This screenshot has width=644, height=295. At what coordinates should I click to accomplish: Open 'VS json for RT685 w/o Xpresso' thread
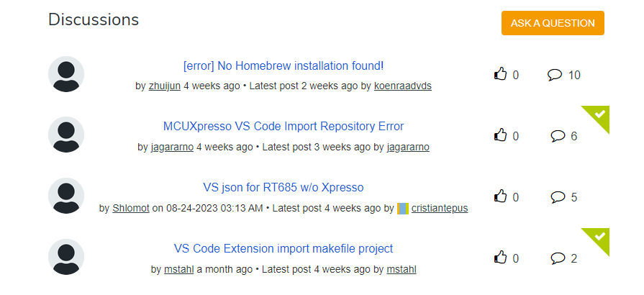point(284,188)
